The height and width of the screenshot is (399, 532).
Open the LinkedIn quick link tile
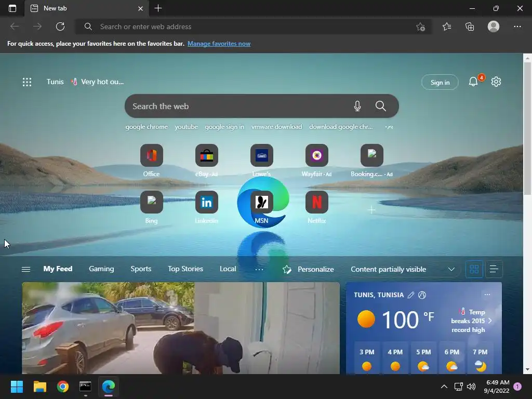pos(206,202)
